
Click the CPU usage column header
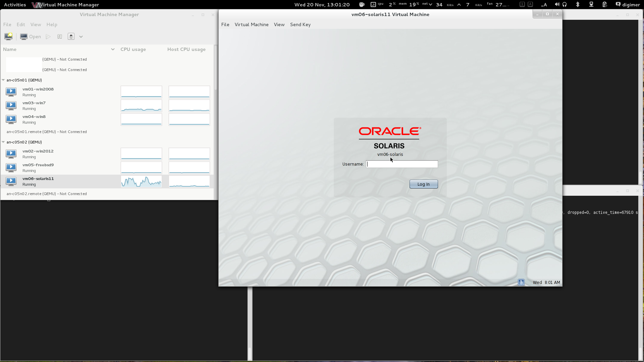point(133,49)
